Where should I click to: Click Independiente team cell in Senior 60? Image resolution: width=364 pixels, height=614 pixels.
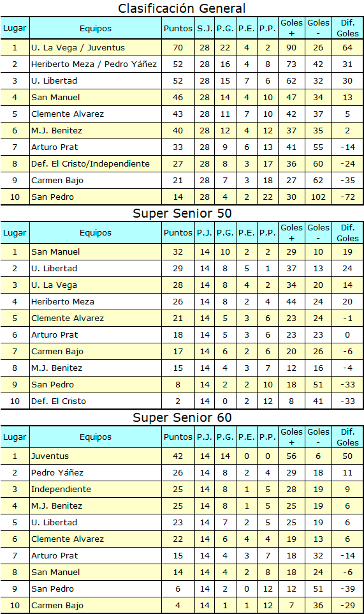point(96,489)
